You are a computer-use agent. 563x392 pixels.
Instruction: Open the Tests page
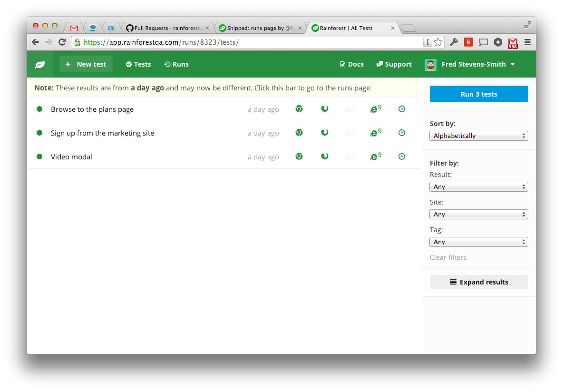[x=138, y=64]
